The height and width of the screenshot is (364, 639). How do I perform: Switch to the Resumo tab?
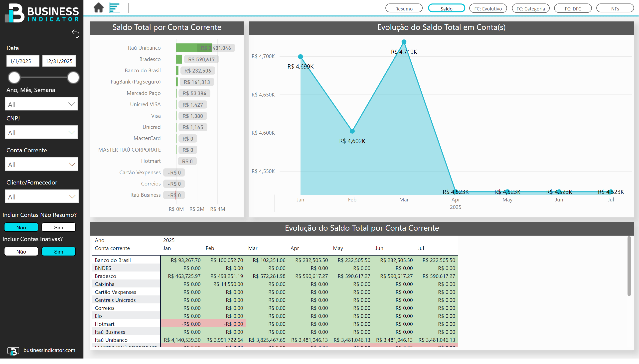[x=404, y=8]
